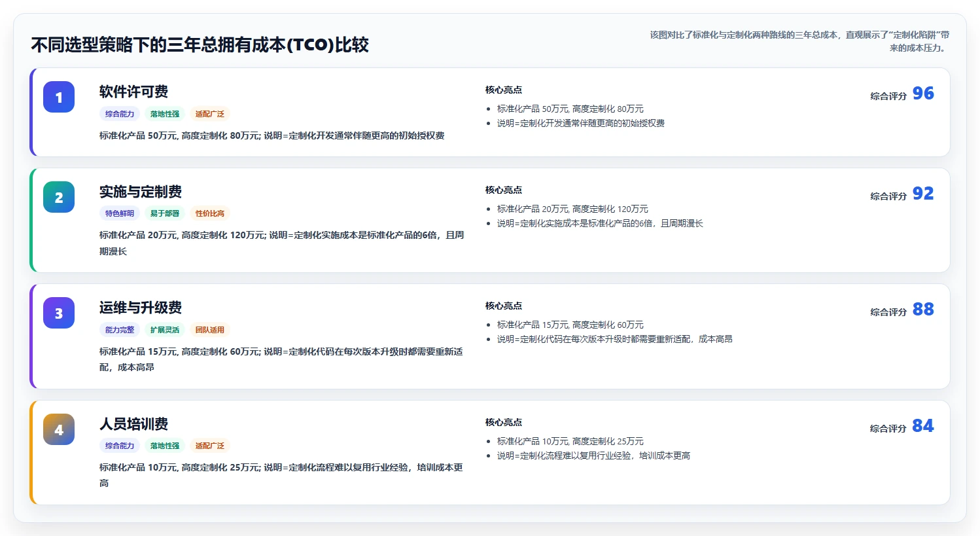980x536 pixels.
Task: Click bullet about 定制化实施成本是标准化产品的6倍
Action: tap(600, 224)
